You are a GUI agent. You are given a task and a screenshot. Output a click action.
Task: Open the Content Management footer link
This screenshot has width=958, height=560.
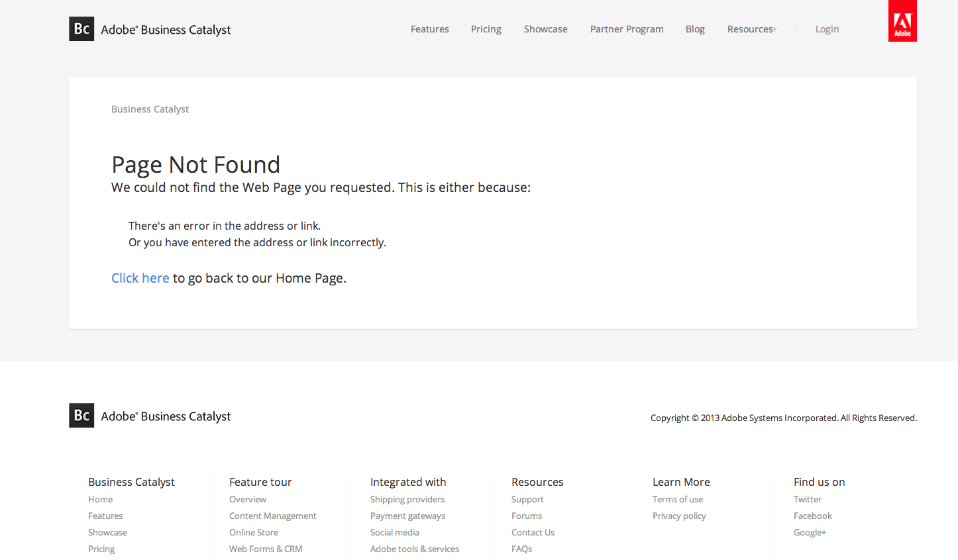[272, 516]
